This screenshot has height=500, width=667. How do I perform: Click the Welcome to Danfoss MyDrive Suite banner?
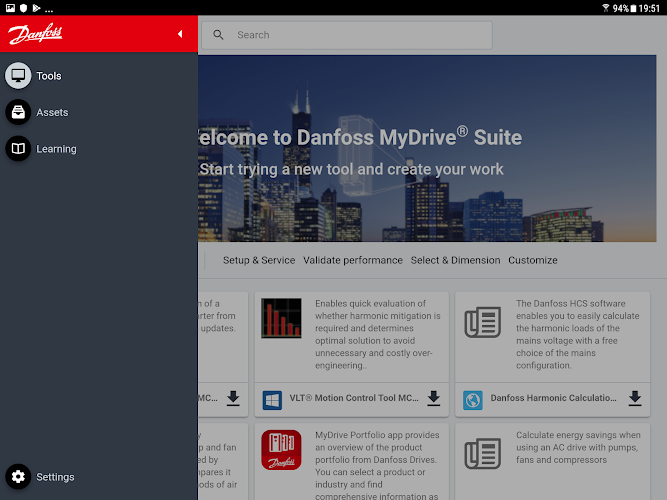coord(427,148)
